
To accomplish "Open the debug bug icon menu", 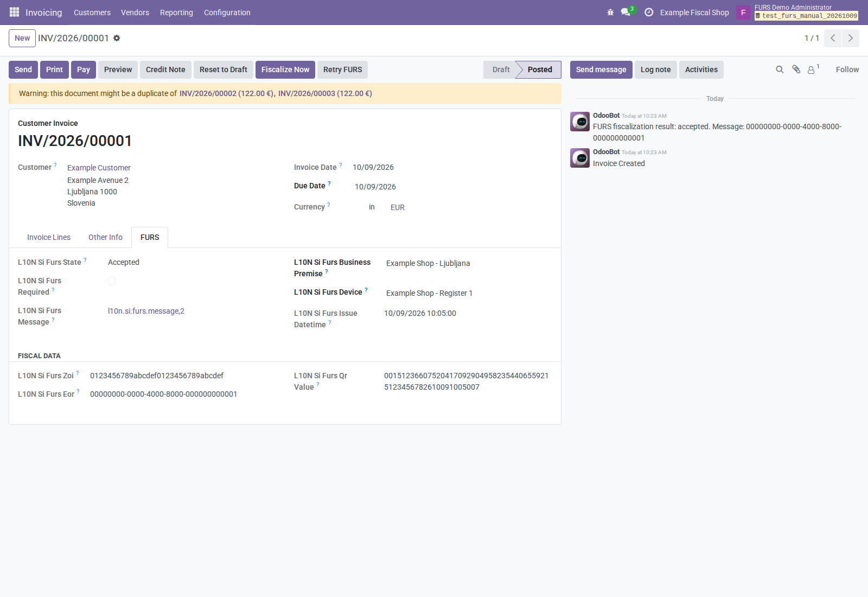I will (610, 12).
